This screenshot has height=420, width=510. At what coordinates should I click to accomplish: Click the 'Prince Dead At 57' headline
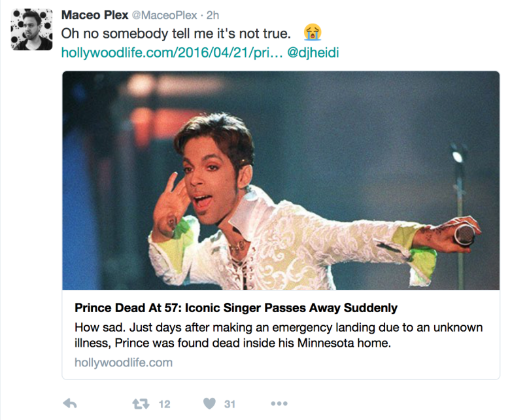[236, 307]
